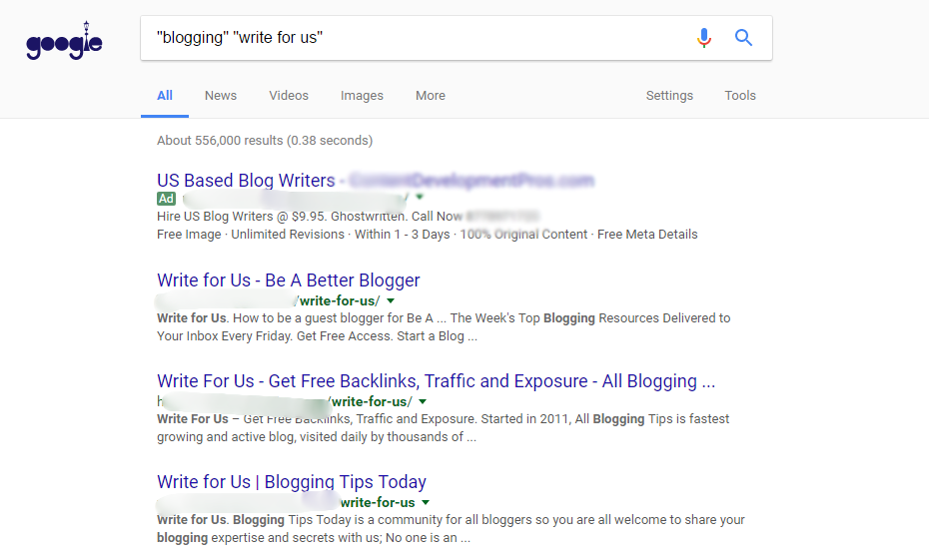The height and width of the screenshot is (560, 929).
Task: Open the search Tools options
Action: 740,95
